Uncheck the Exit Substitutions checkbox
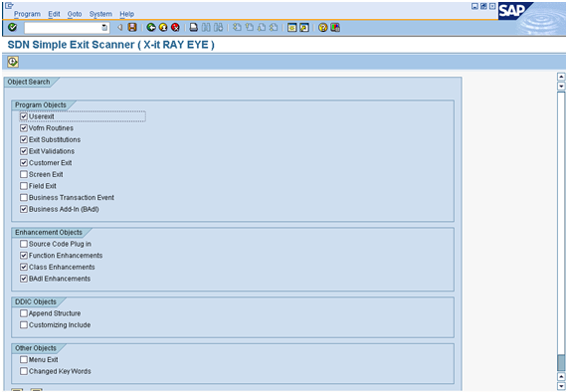Screen dimensions: 568x392 tap(24, 139)
